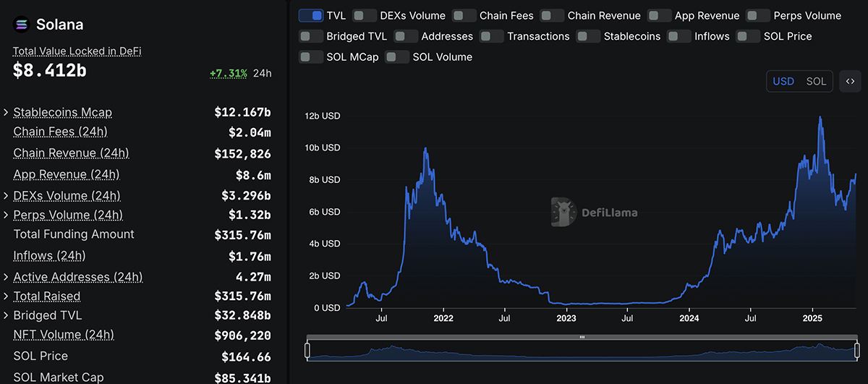
Task: Click the $164.66 SOL price value
Action: pyautogui.click(x=246, y=357)
